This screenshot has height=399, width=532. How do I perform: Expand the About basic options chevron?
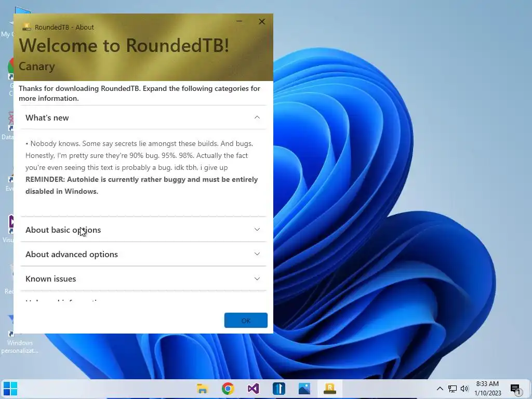click(257, 230)
